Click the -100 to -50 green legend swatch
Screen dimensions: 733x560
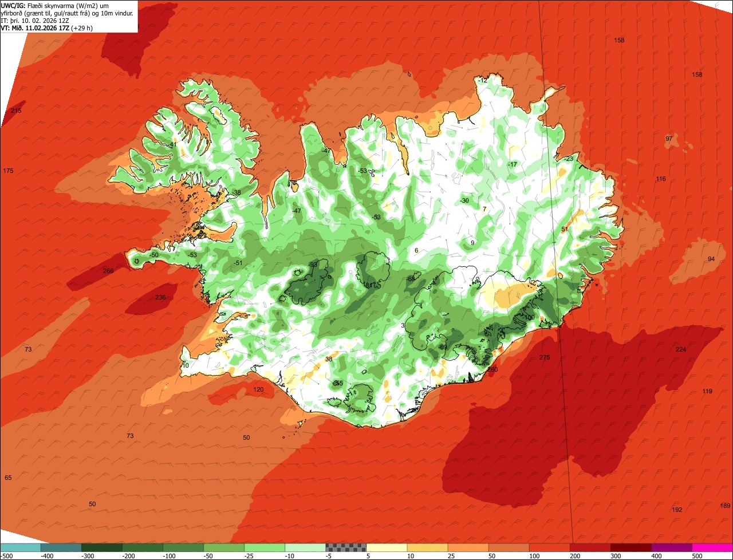pos(183,547)
